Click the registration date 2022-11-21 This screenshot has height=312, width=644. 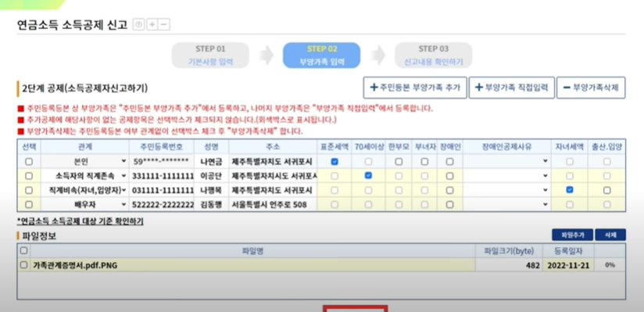click(x=568, y=265)
